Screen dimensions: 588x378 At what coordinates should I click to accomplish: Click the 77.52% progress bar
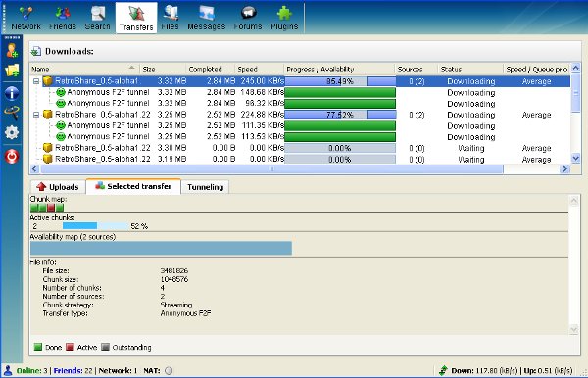340,115
